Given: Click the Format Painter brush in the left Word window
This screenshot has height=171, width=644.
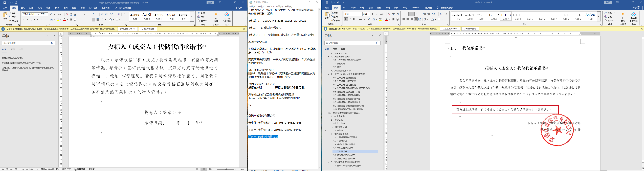Looking at the screenshot, I should (10, 21).
